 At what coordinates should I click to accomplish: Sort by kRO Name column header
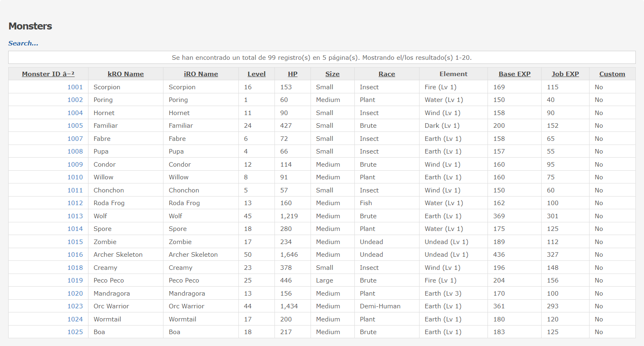pos(126,74)
